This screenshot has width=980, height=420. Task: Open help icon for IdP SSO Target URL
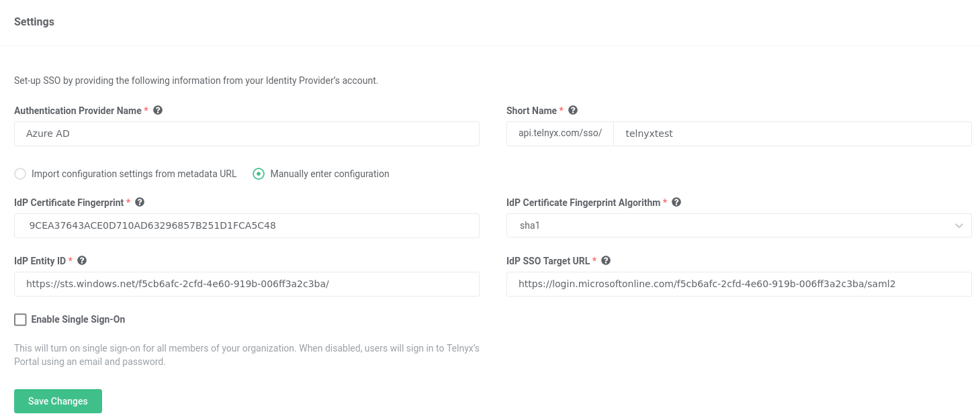[x=606, y=260]
